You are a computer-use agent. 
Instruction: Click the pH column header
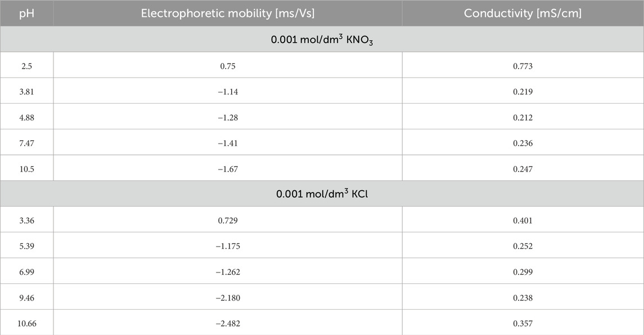[26, 14]
